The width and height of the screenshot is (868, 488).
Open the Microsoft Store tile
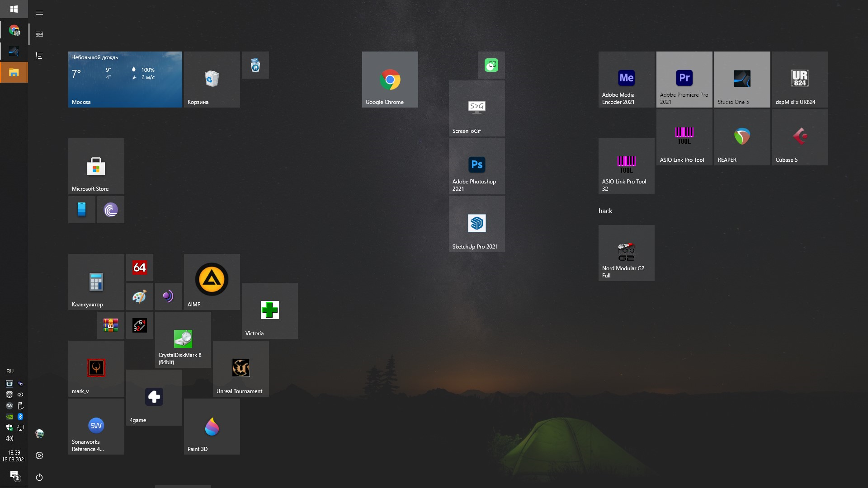click(96, 166)
